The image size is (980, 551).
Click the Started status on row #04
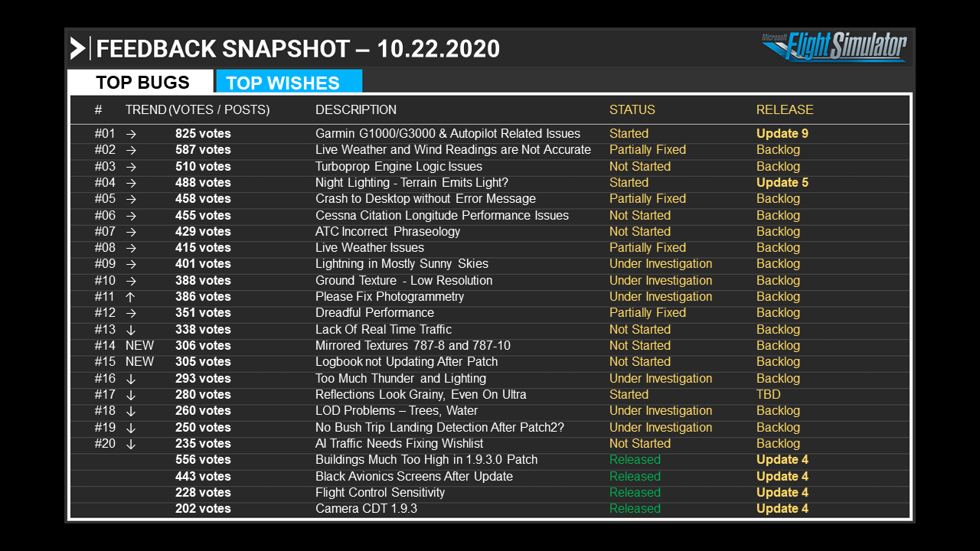(x=629, y=182)
